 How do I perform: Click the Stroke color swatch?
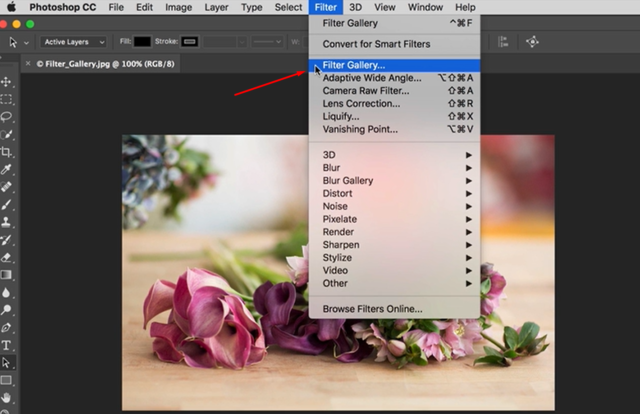pos(190,42)
